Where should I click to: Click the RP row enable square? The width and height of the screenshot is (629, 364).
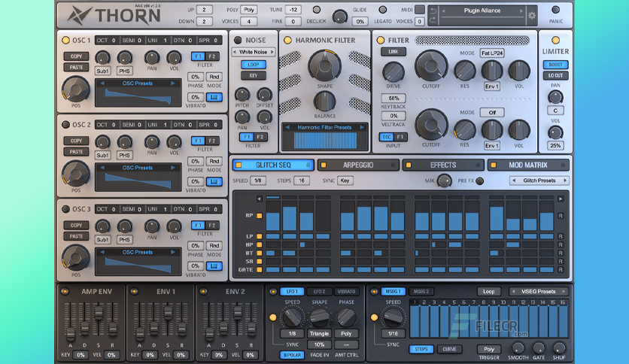point(260,216)
